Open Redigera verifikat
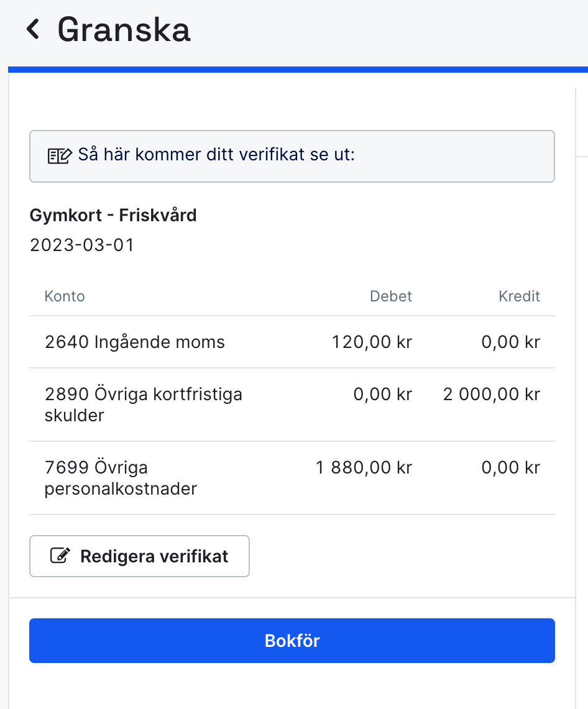The image size is (588, 709). (x=139, y=556)
